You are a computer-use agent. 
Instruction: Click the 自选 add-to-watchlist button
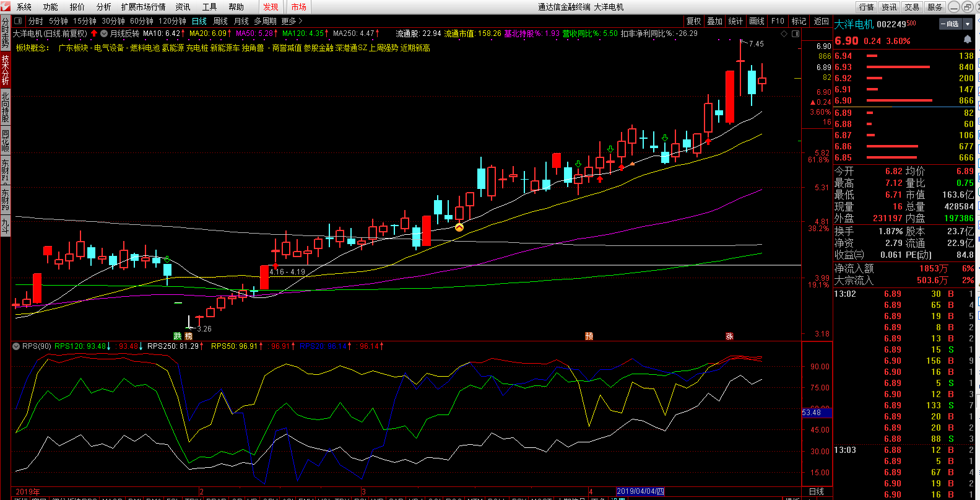[950, 24]
